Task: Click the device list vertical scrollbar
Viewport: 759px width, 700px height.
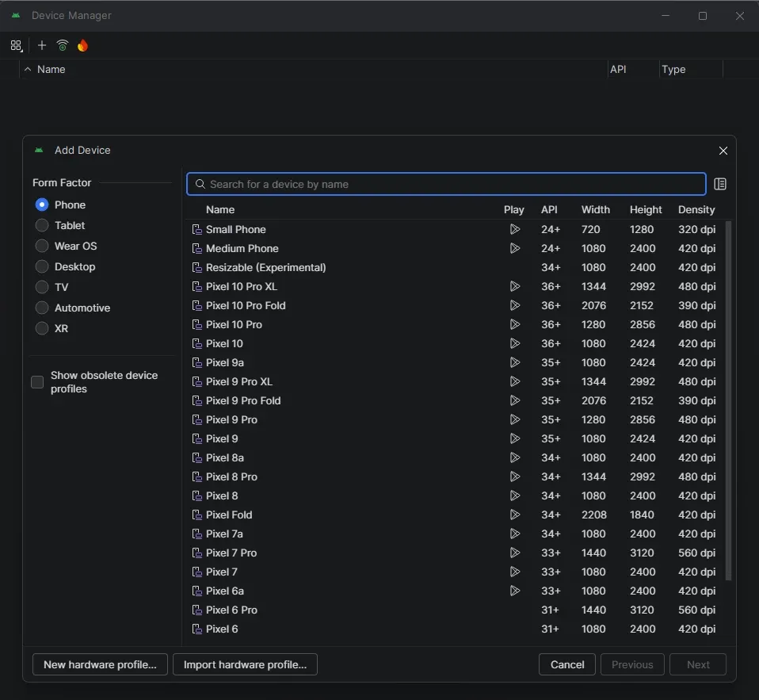Action: (728, 400)
